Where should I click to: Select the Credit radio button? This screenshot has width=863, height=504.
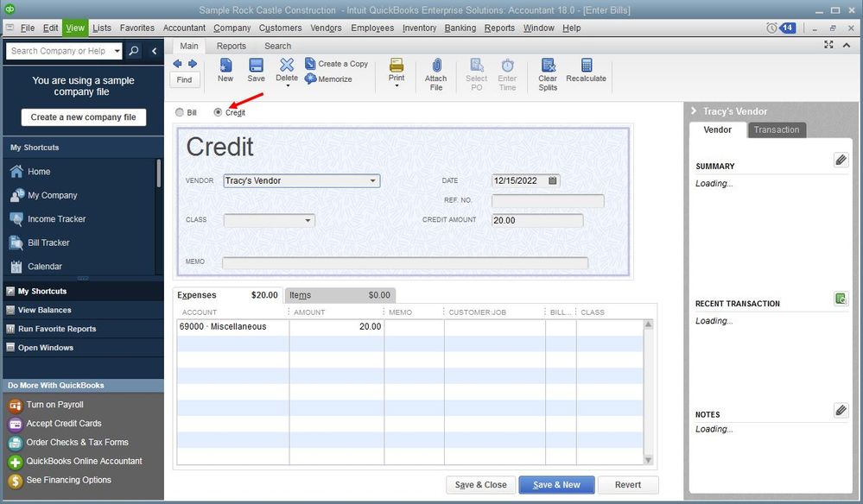pos(218,112)
